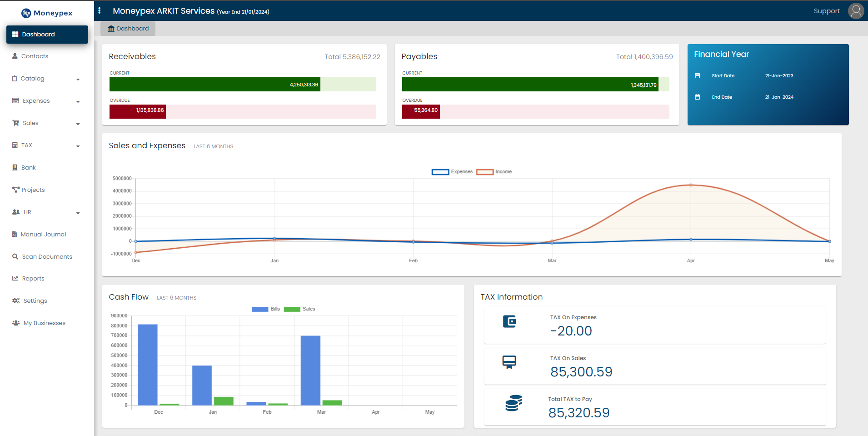This screenshot has height=436, width=868.
Task: Open the Projects section
Action: [x=33, y=190]
